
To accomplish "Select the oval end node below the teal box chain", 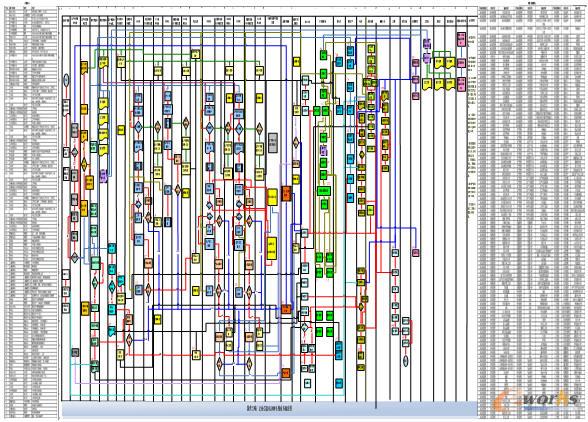I will click(405, 361).
